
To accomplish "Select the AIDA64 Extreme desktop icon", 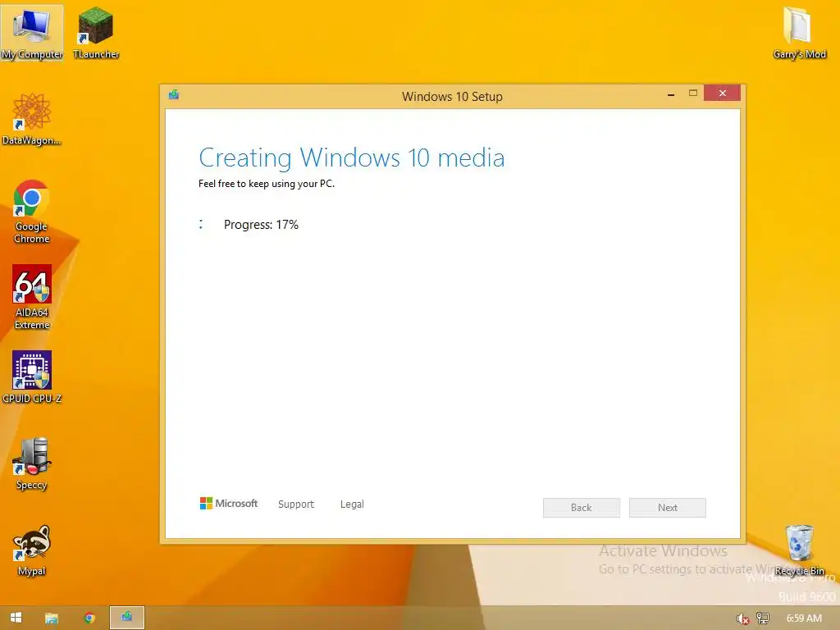I will pyautogui.click(x=32, y=297).
